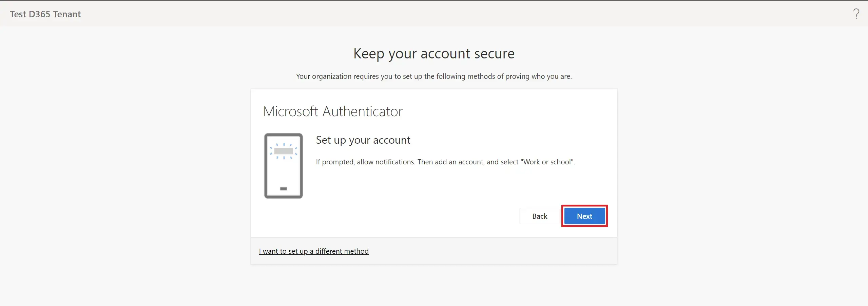Image resolution: width=868 pixels, height=306 pixels.
Task: Click the 'Microsoft Authenticator' heading
Action: pos(333,111)
